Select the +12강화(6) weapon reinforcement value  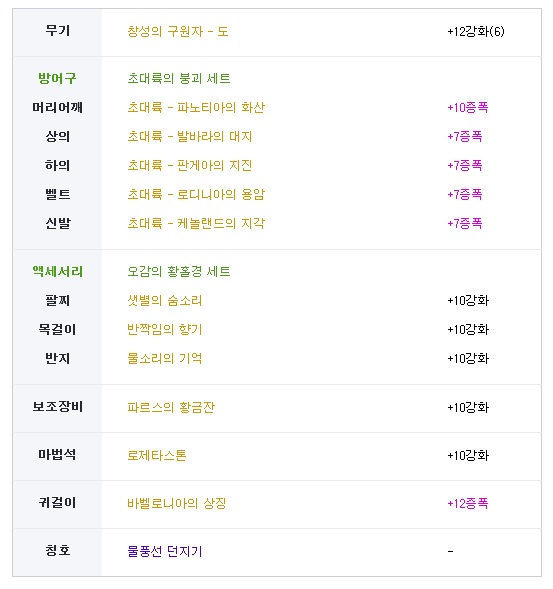click(x=476, y=31)
